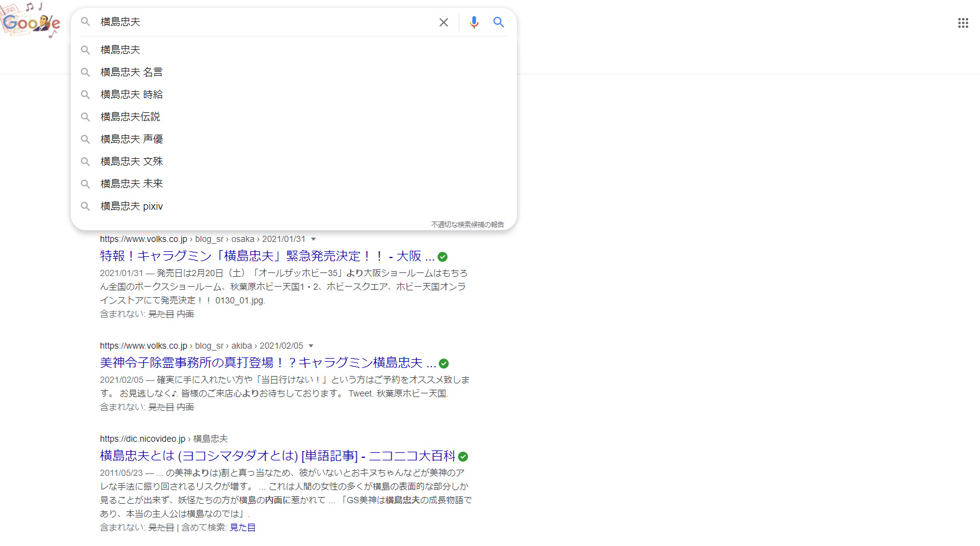Click the volks.co.jp akiba breadcrumb URL
This screenshot has width=980, height=546.
point(202,346)
